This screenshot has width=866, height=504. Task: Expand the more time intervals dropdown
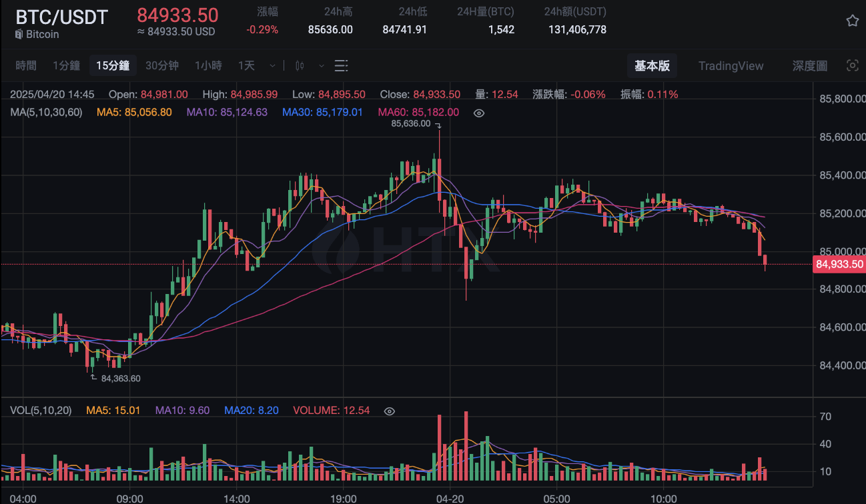coord(272,65)
